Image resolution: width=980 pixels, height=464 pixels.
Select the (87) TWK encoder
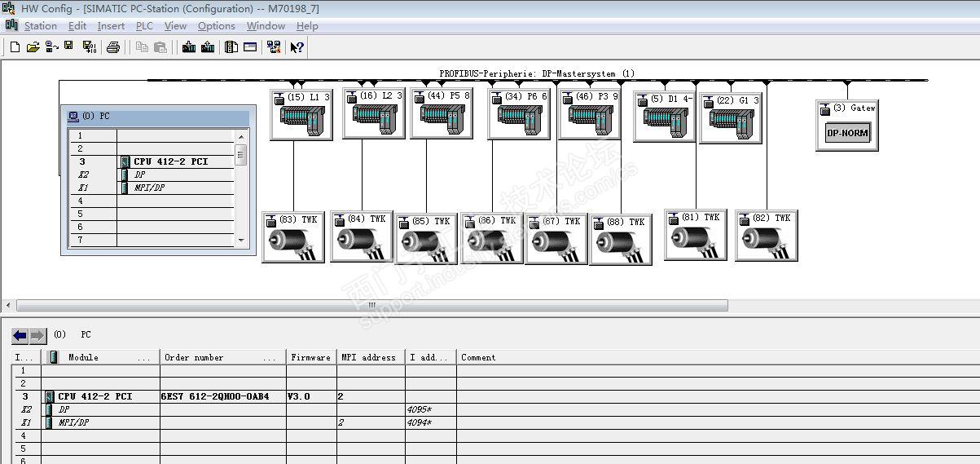(x=556, y=239)
